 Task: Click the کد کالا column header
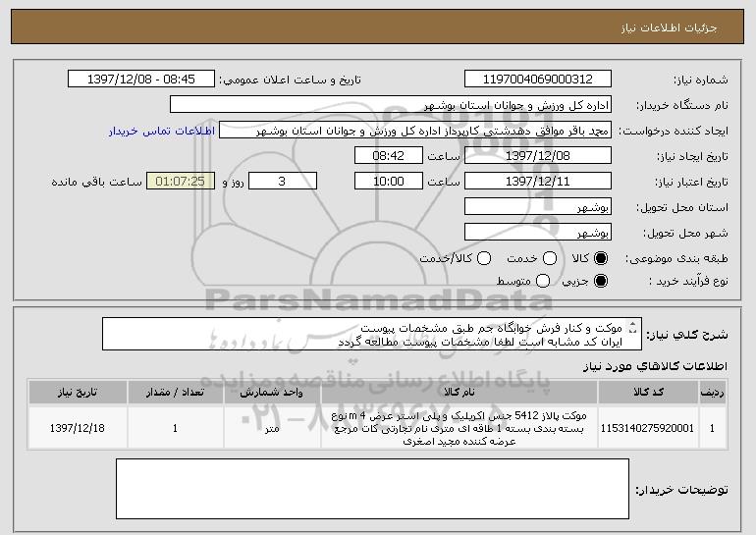pyautogui.click(x=648, y=393)
